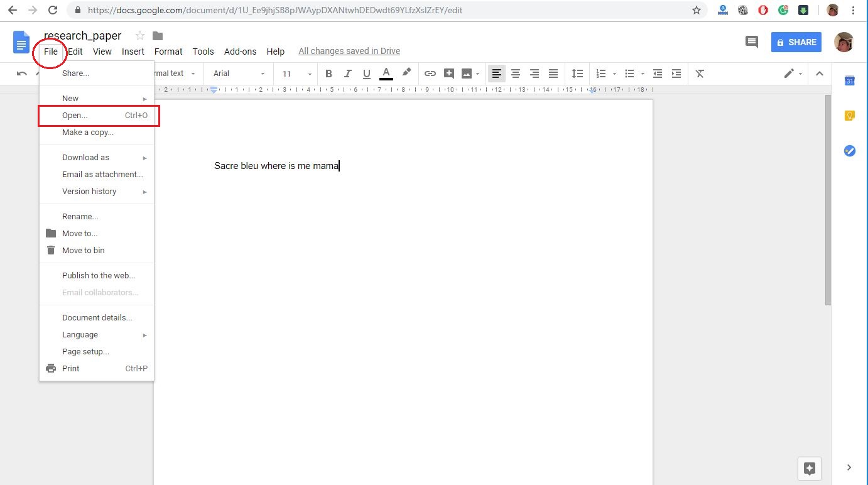Image resolution: width=868 pixels, height=485 pixels.
Task: Choose Open... in the File menu
Action: (x=97, y=116)
